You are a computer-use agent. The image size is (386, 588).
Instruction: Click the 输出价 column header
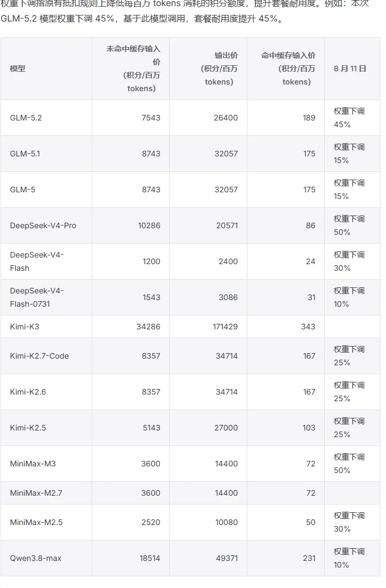click(x=208, y=69)
